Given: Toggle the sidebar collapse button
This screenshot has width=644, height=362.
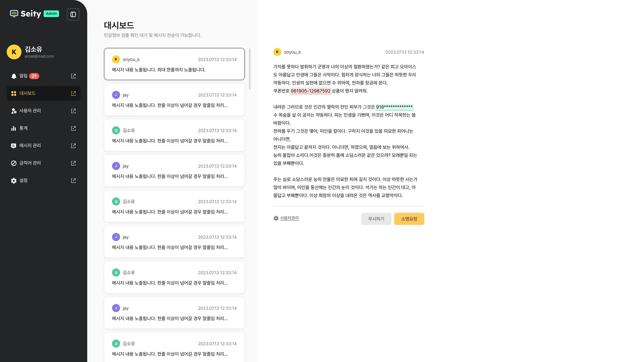Looking at the screenshot, I should tap(73, 14).
